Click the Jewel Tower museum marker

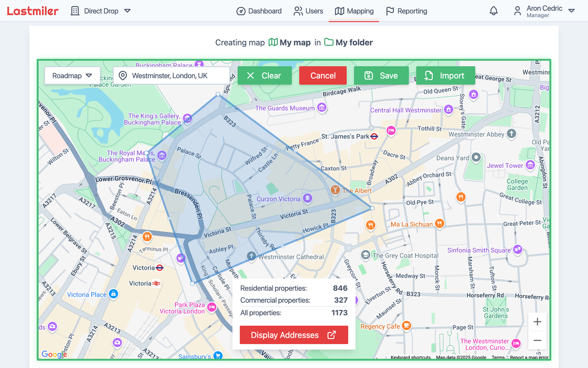click(530, 165)
